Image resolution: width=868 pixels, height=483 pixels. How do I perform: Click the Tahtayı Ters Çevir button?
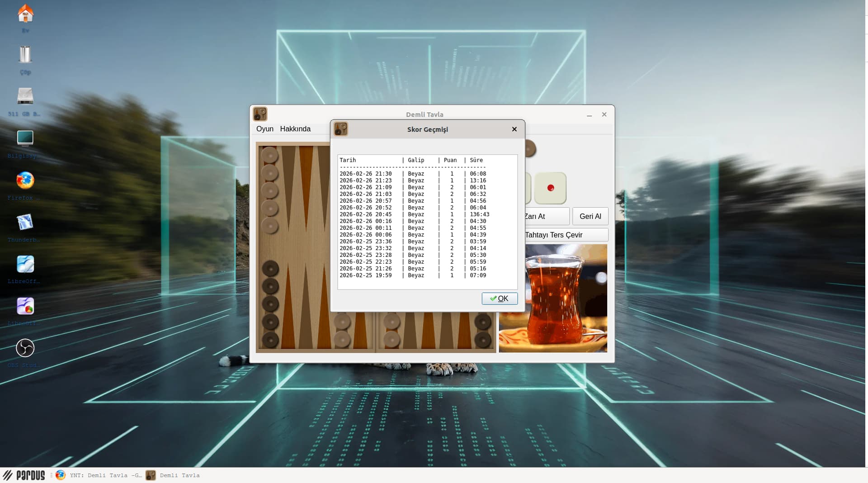(566, 235)
